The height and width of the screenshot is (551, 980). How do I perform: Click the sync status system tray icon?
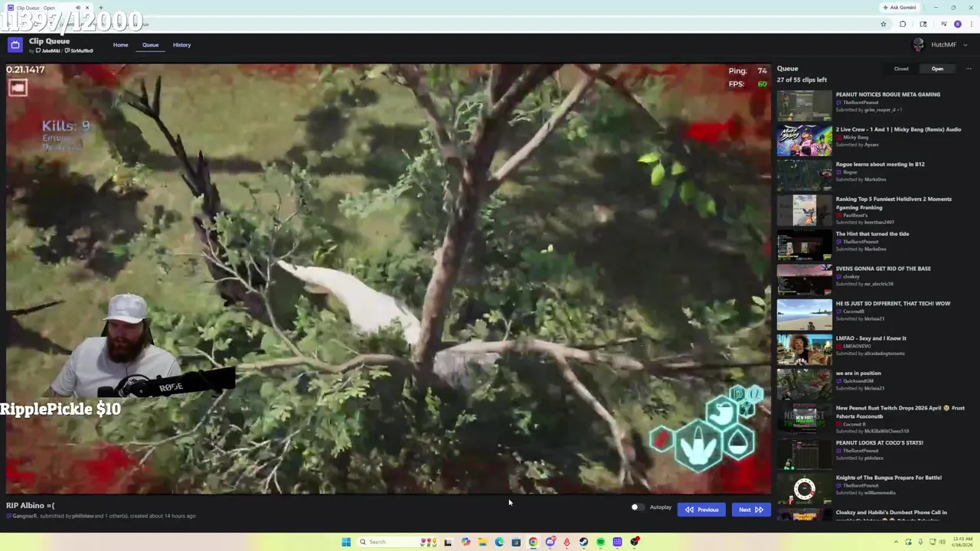[x=908, y=542]
